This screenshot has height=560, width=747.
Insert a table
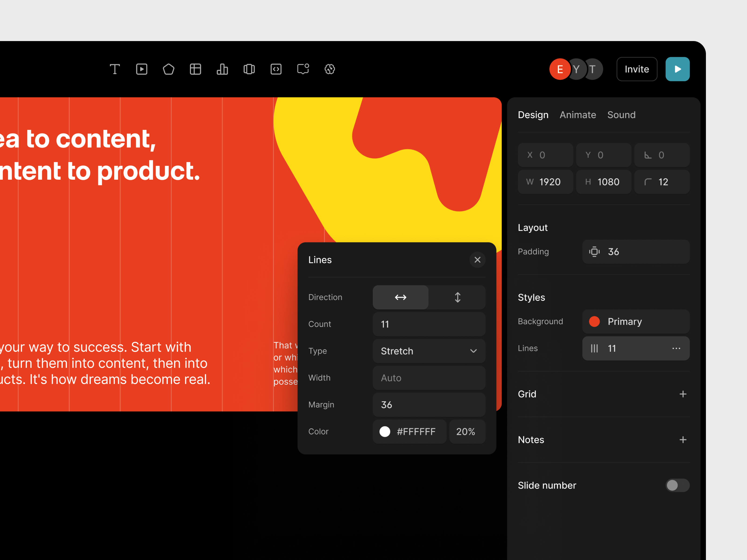[x=196, y=69]
